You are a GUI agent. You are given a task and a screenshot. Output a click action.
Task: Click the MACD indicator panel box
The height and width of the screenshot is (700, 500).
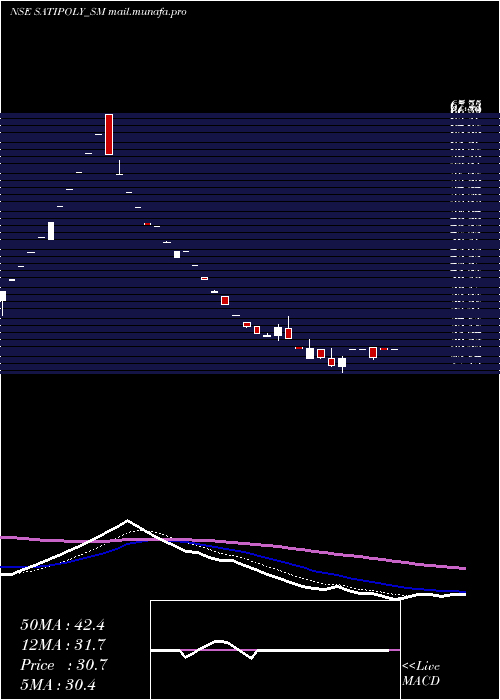pyautogui.click(x=275, y=650)
